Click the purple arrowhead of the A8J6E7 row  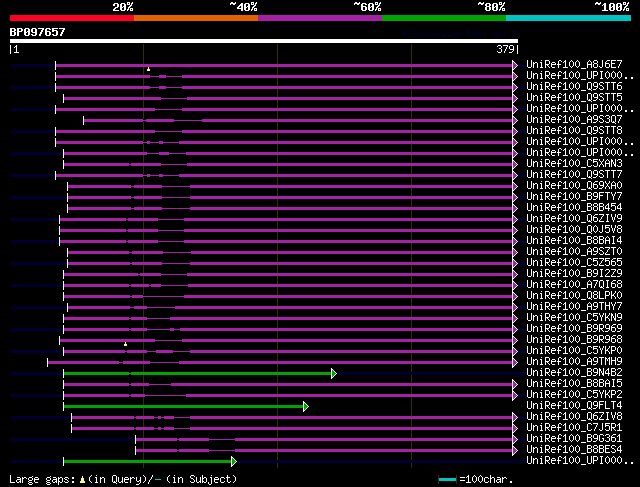[x=515, y=65]
